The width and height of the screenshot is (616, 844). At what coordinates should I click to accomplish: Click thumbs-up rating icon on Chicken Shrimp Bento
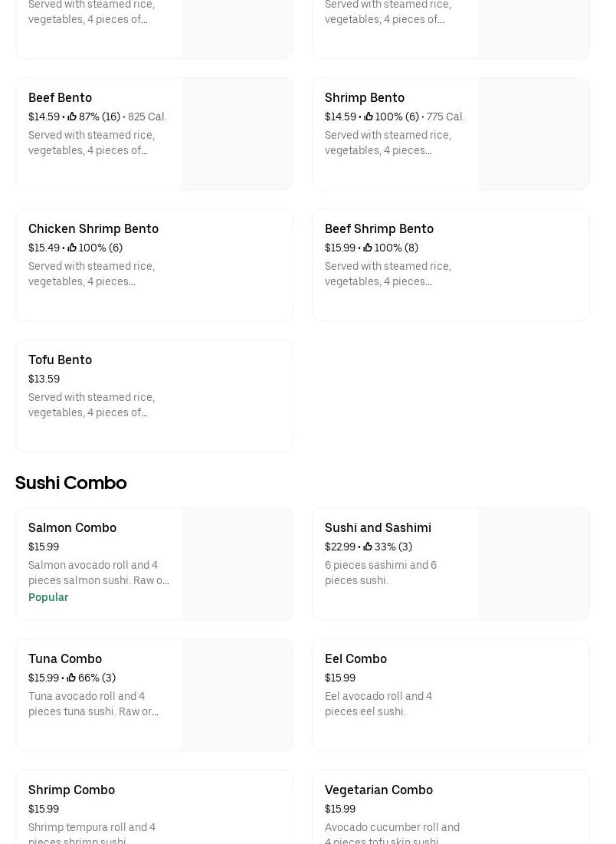point(72,248)
